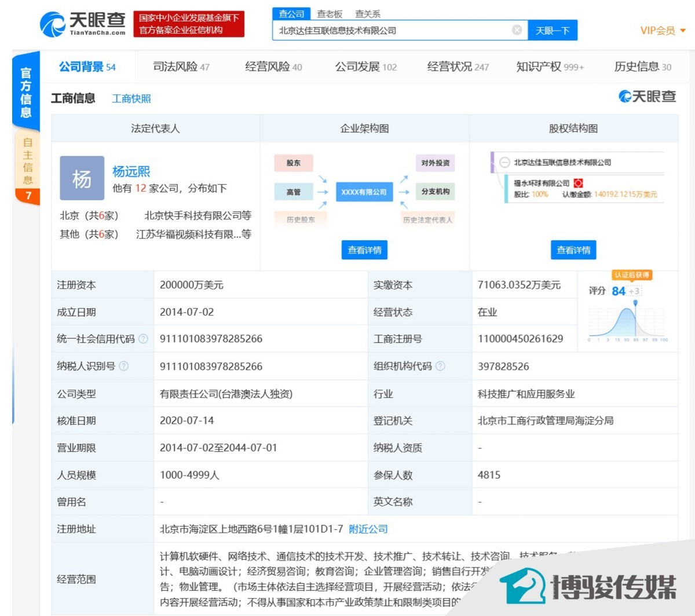
Task: Click the 分支机构 node in the diagram
Action: coord(435,192)
